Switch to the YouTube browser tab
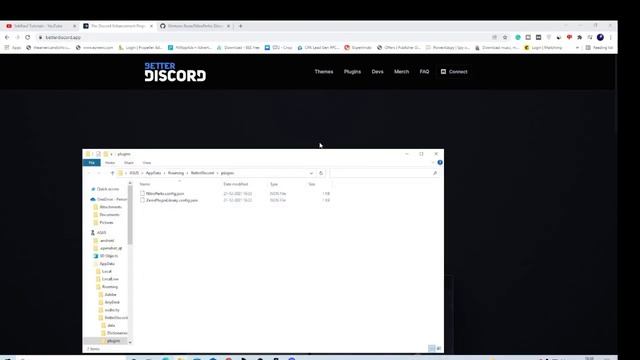This screenshot has height=360, width=640. [39, 26]
